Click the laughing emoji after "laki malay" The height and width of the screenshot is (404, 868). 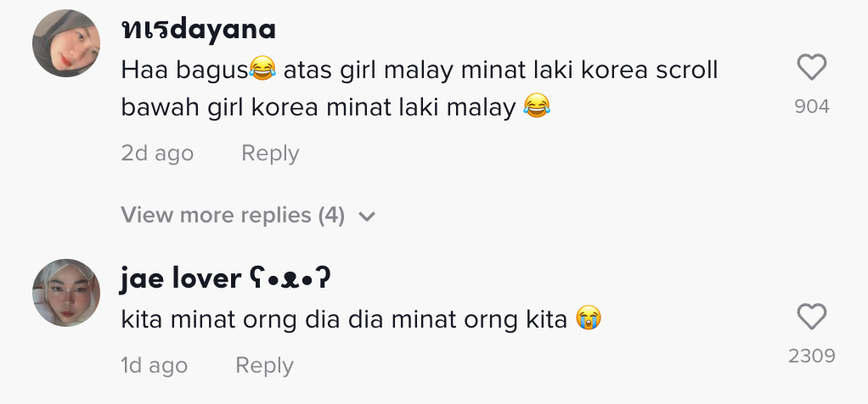537,108
